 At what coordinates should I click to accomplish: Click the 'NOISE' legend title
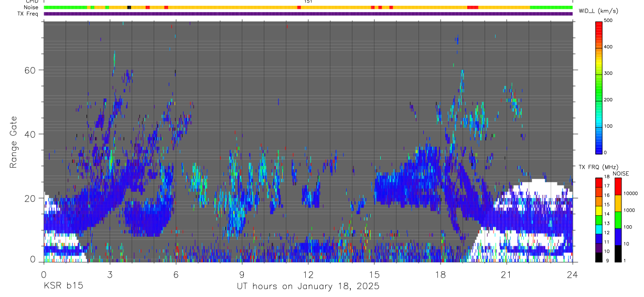pos(621,173)
